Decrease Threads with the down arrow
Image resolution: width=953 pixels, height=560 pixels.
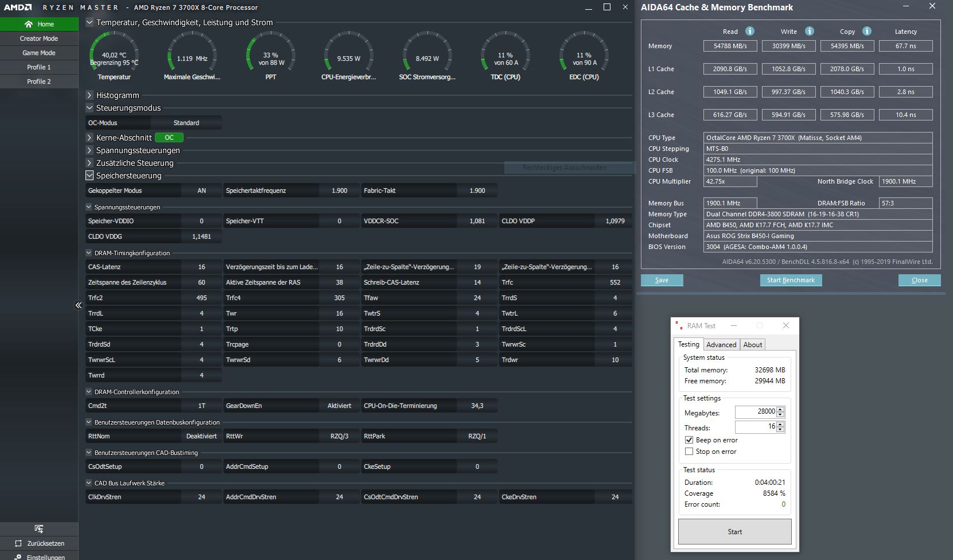point(780,430)
